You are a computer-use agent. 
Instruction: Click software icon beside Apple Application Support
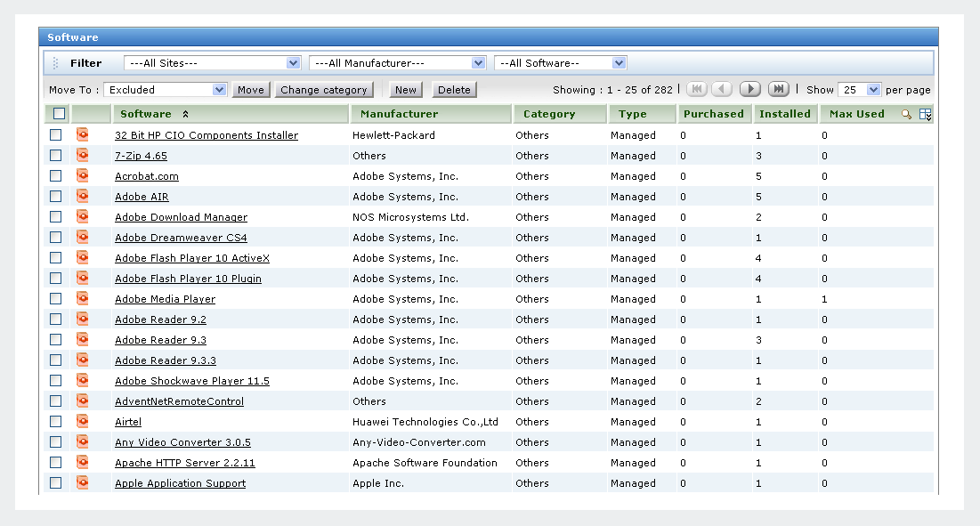[x=82, y=483]
